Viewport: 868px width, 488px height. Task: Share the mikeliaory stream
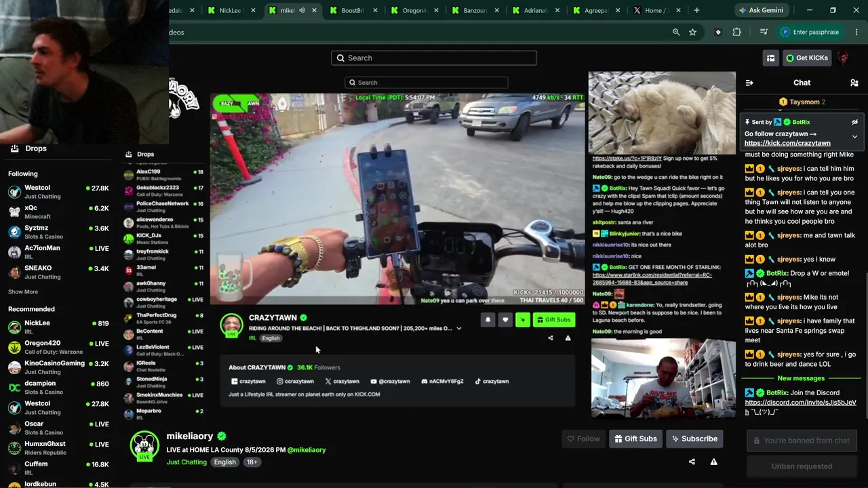(x=692, y=462)
